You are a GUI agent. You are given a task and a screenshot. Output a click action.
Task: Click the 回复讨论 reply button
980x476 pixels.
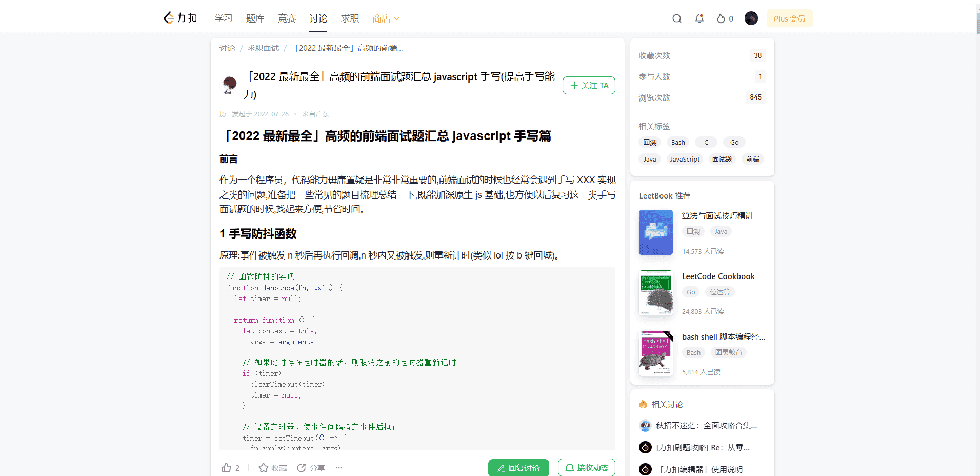pyautogui.click(x=518, y=467)
